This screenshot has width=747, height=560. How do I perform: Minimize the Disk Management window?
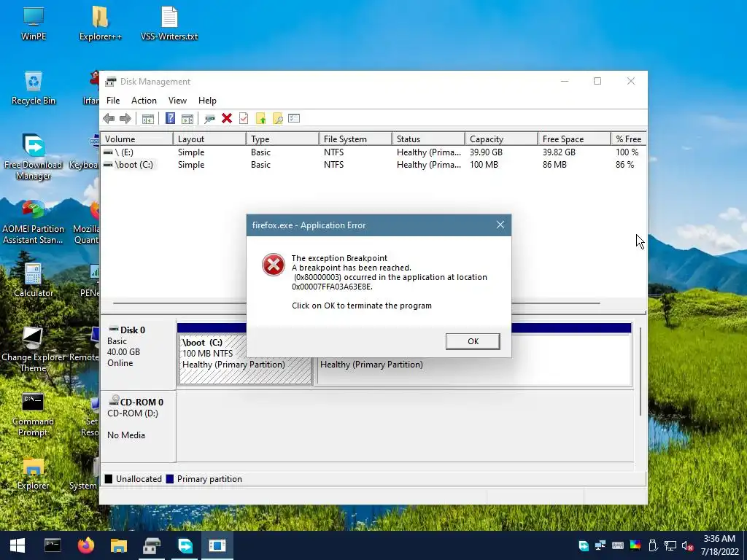pyautogui.click(x=565, y=82)
